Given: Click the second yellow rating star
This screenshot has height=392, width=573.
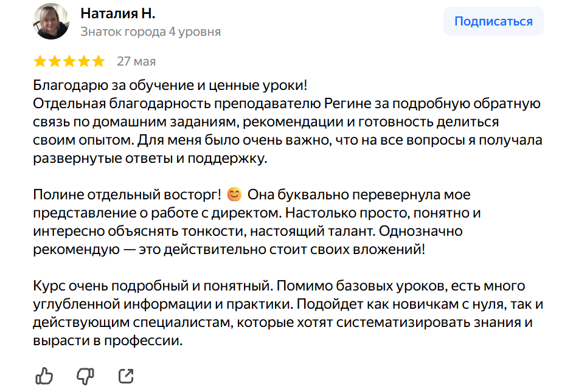Looking at the screenshot, I should coord(55,61).
